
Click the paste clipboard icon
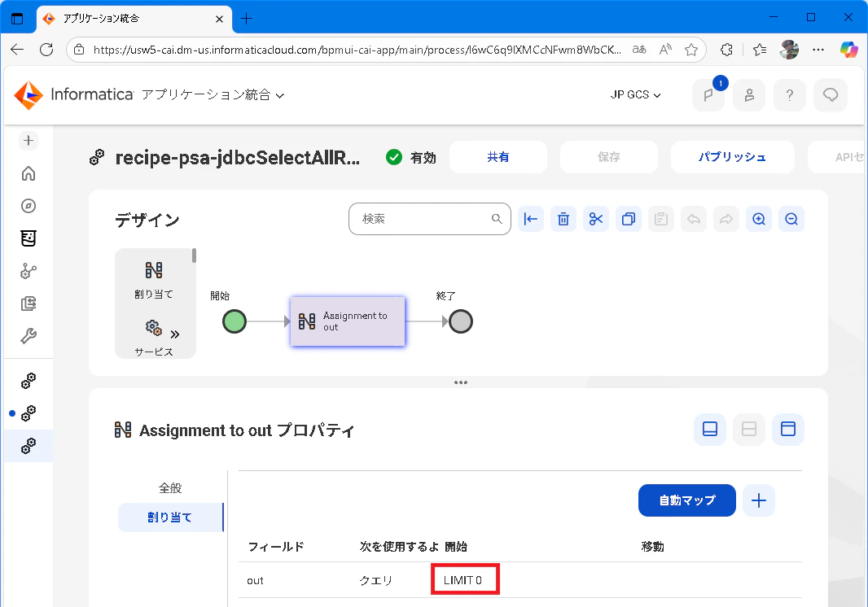[661, 219]
